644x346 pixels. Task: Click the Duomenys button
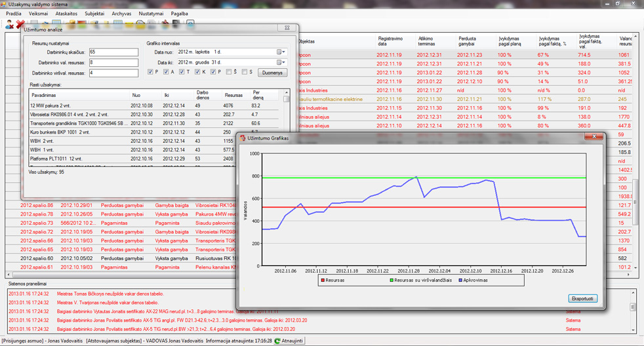(272, 73)
